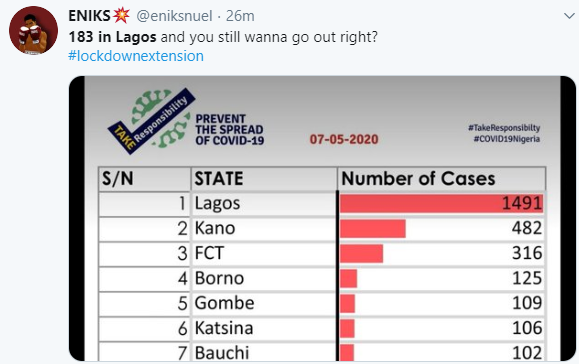Viewport: 579px width, 364px height.
Task: Click the Lagos red bar showing 1491
Action: (442, 203)
